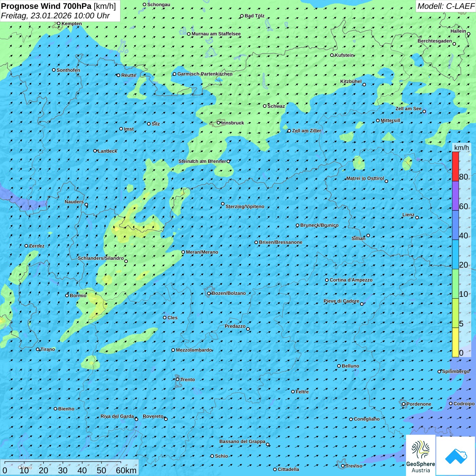Click the Bormio location dot

coord(67,295)
